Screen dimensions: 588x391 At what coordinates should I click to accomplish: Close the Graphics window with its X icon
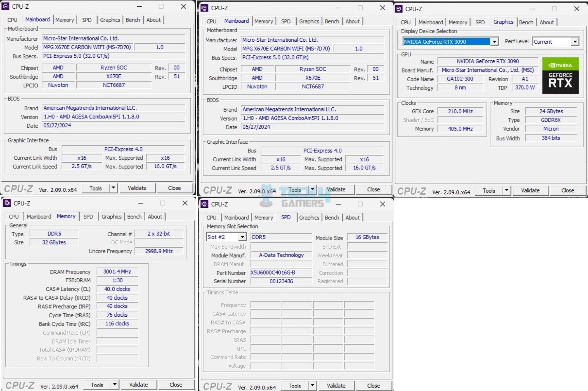pyautogui.click(x=577, y=9)
